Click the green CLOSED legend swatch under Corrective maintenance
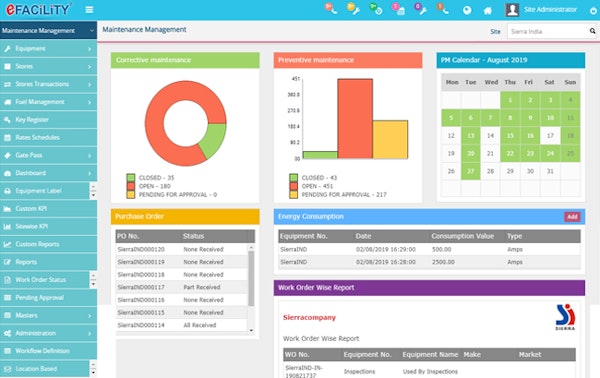Image resolution: width=600 pixels, height=378 pixels. (131, 178)
